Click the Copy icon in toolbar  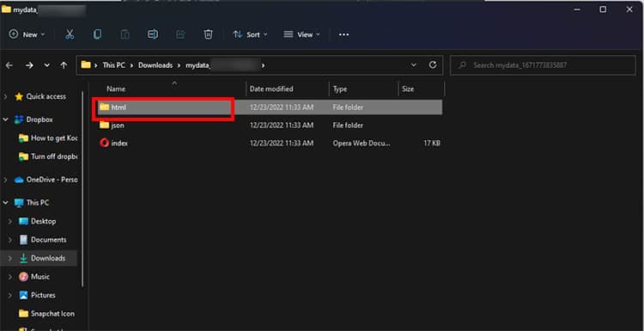97,34
